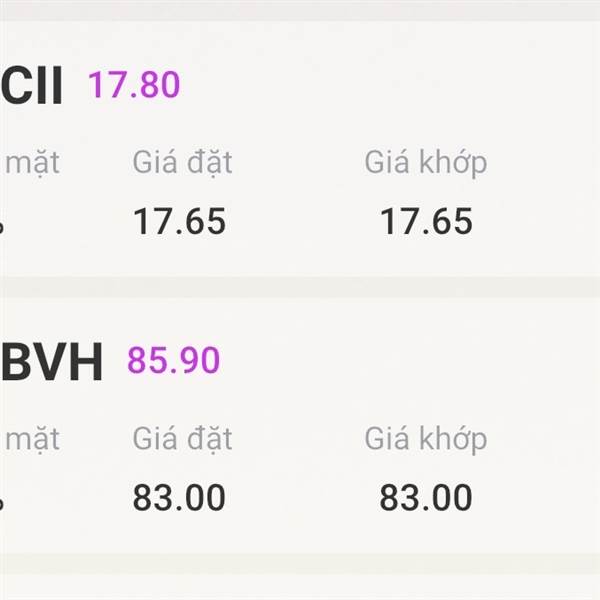600x600 pixels.
Task: Select the Giá đặt label in BVH order
Action: click(182, 439)
